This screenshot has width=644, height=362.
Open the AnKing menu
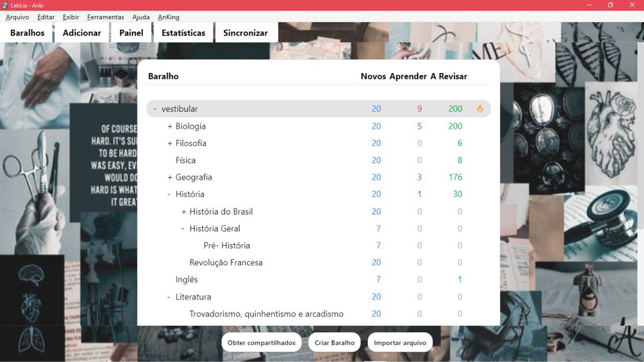point(169,17)
